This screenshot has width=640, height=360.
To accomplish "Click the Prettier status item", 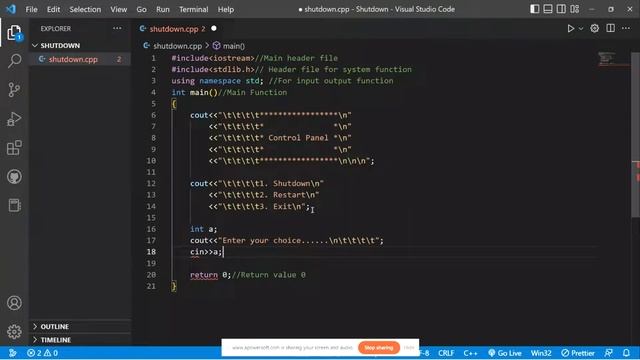I will 578,353.
